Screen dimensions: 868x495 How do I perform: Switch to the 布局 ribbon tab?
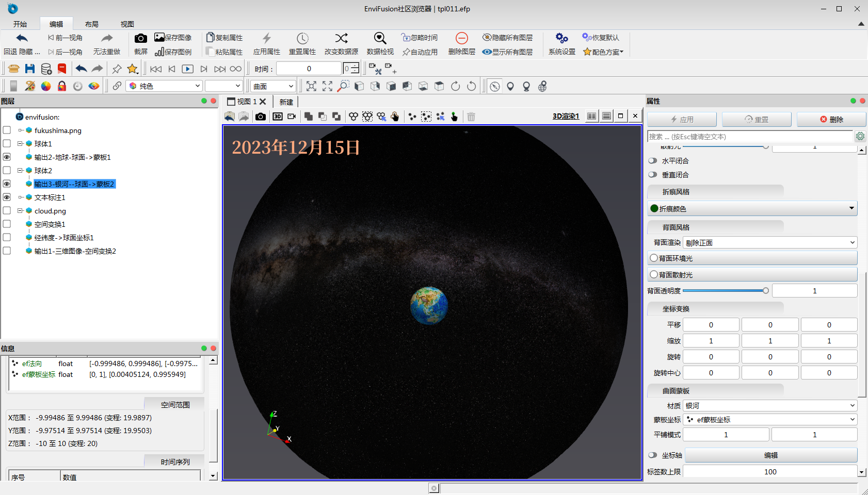coord(92,24)
